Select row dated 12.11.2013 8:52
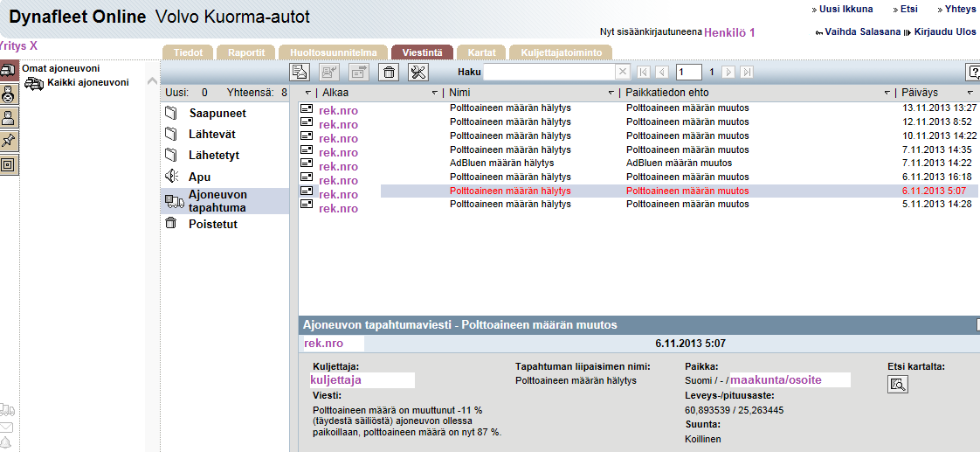This screenshot has width=980, height=452. pos(638,122)
